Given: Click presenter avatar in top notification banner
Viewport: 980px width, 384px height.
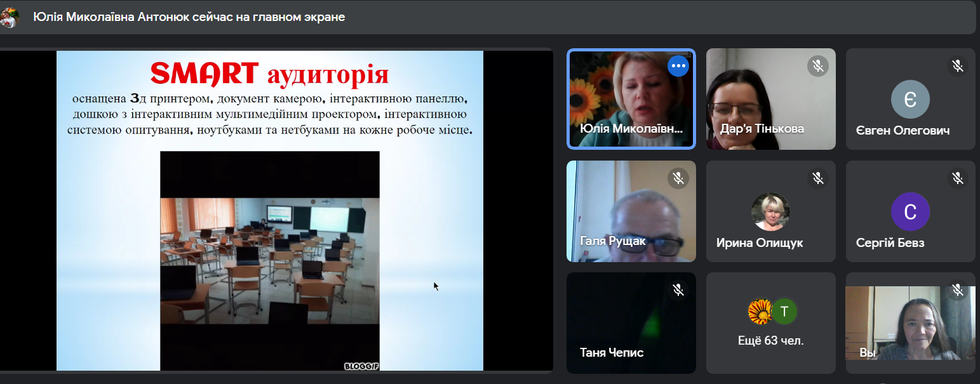Looking at the screenshot, I should coord(10,17).
